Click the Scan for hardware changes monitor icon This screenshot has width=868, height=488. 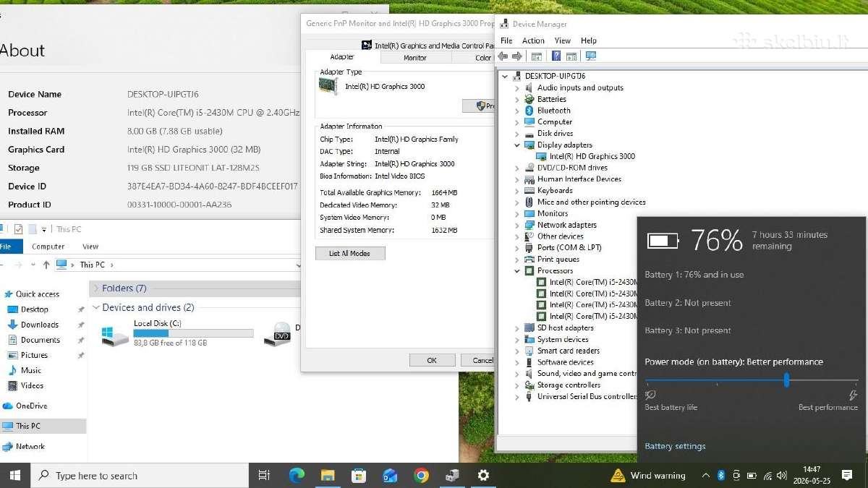coord(591,56)
